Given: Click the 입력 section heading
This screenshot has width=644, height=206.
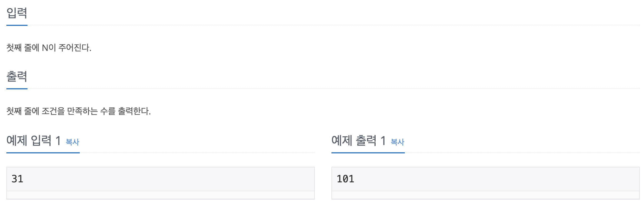Looking at the screenshot, I should [x=17, y=13].
